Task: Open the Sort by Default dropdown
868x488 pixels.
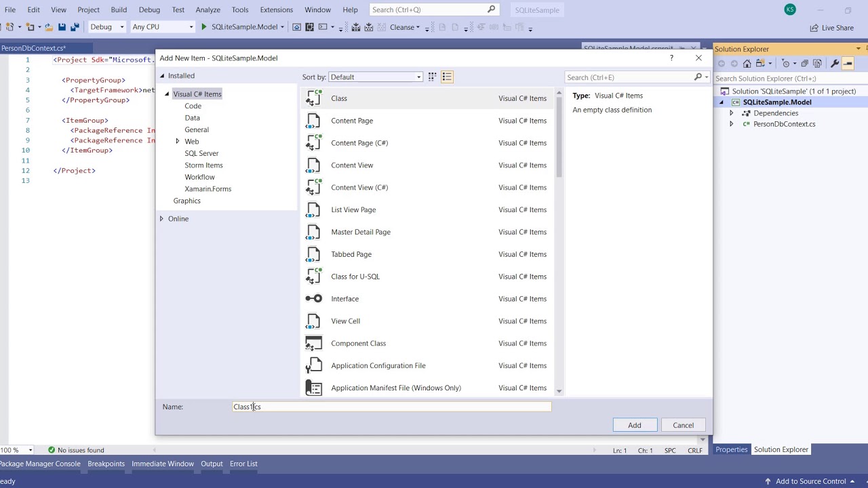Action: [376, 77]
